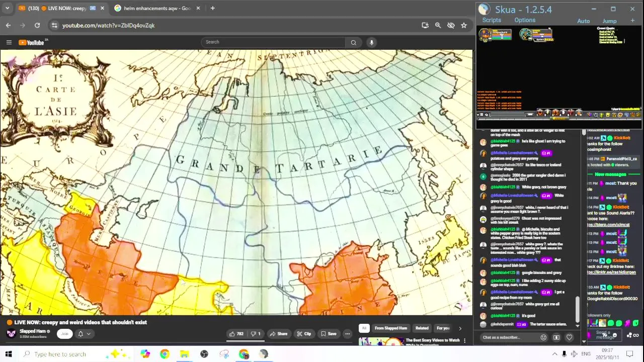
Task: Click the tray microphone icon
Action: tap(564, 354)
